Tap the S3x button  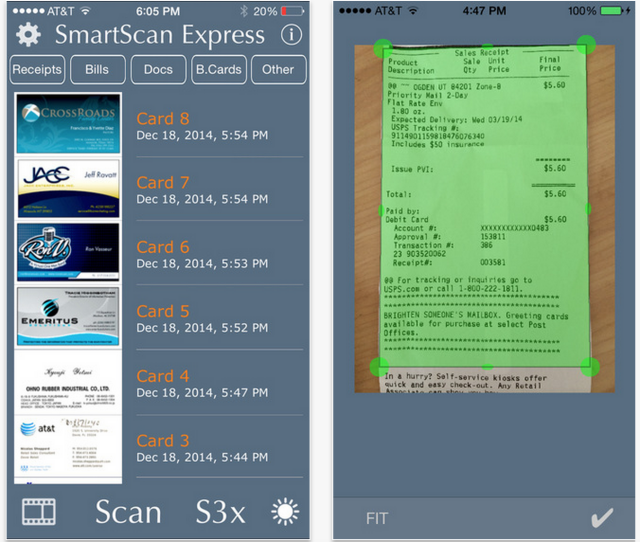(220, 512)
